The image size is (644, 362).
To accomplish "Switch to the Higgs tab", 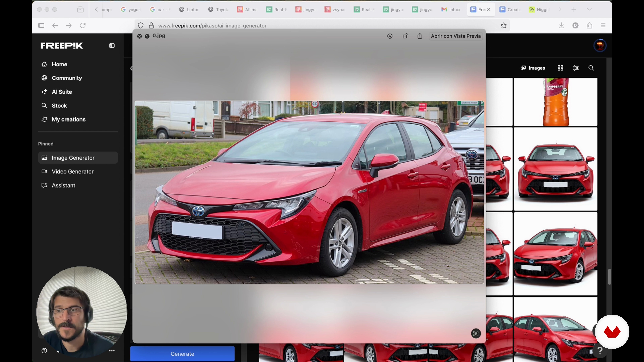I will click(x=539, y=10).
